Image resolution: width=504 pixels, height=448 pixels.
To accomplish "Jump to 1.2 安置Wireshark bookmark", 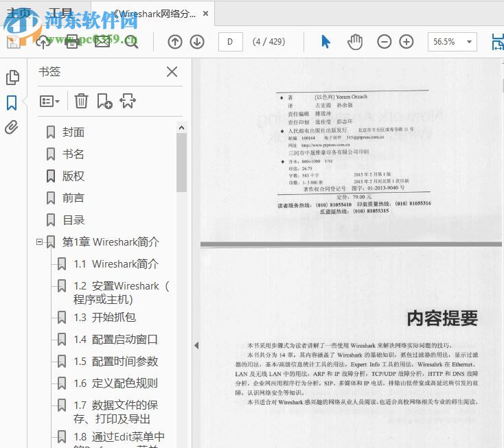I will [121, 292].
